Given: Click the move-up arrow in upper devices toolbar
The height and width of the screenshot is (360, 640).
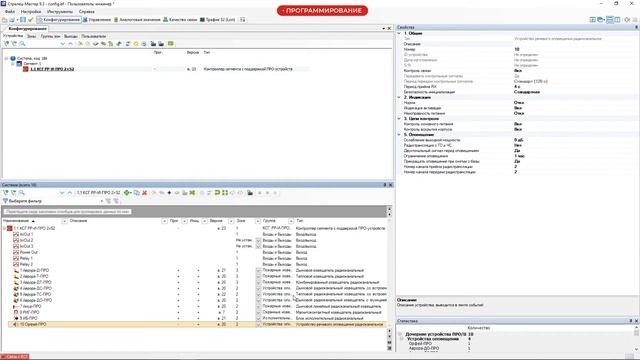Looking at the screenshot, I should [x=70, y=44].
